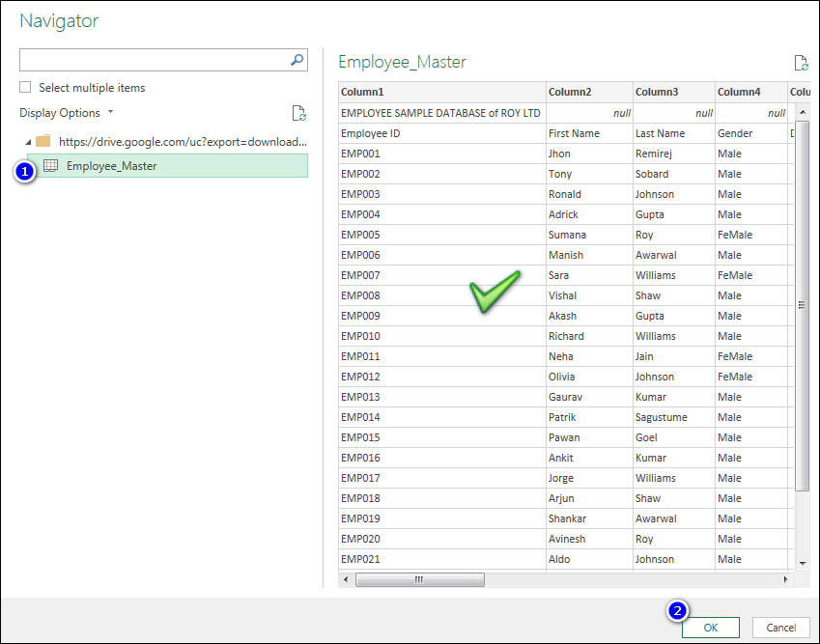Click the green checkmark on the preview

tap(495, 290)
